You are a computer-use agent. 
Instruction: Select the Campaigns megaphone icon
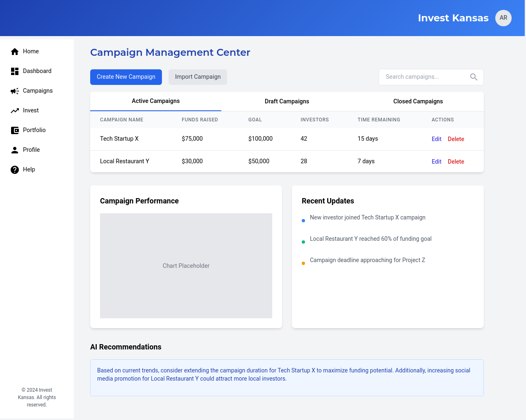[15, 91]
